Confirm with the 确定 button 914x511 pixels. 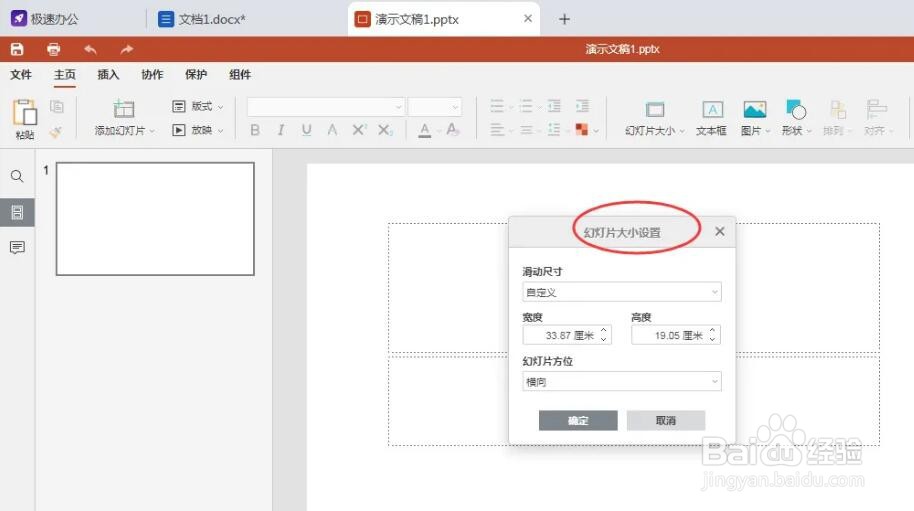pos(578,420)
